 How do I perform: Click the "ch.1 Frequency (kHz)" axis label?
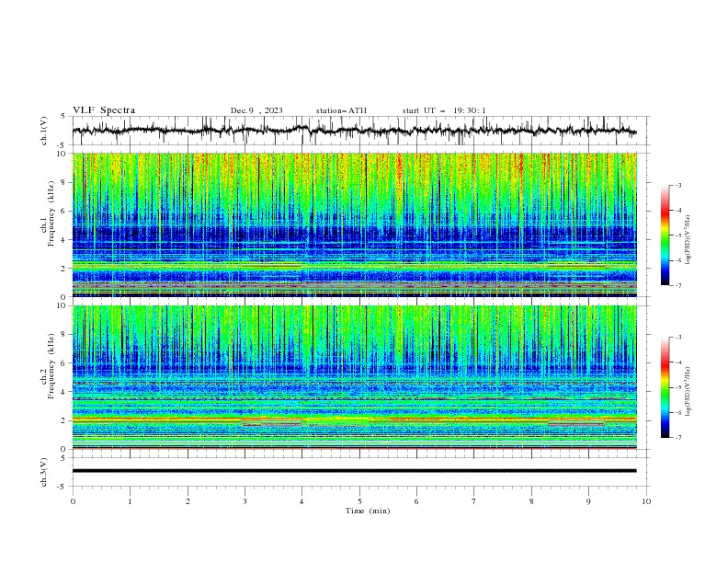[x=48, y=214]
